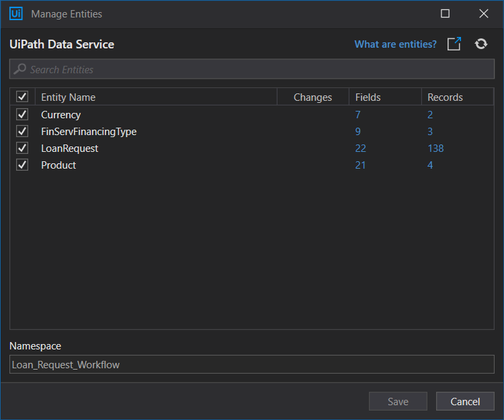Click the search magnifier icon

pos(20,69)
